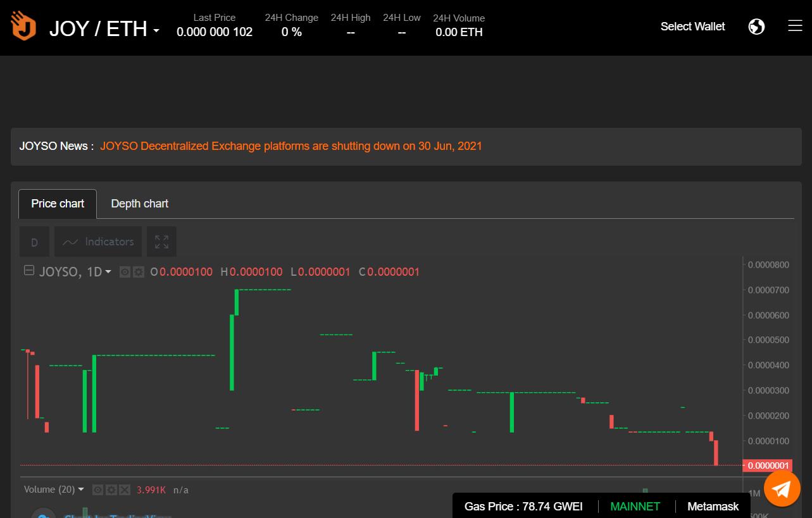Hide the JOYSO series eye icon
Image resolution: width=812 pixels, height=518 pixels.
coord(125,272)
